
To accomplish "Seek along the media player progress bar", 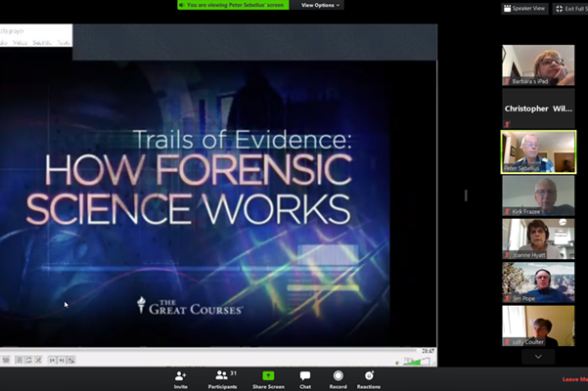I will click(208, 351).
